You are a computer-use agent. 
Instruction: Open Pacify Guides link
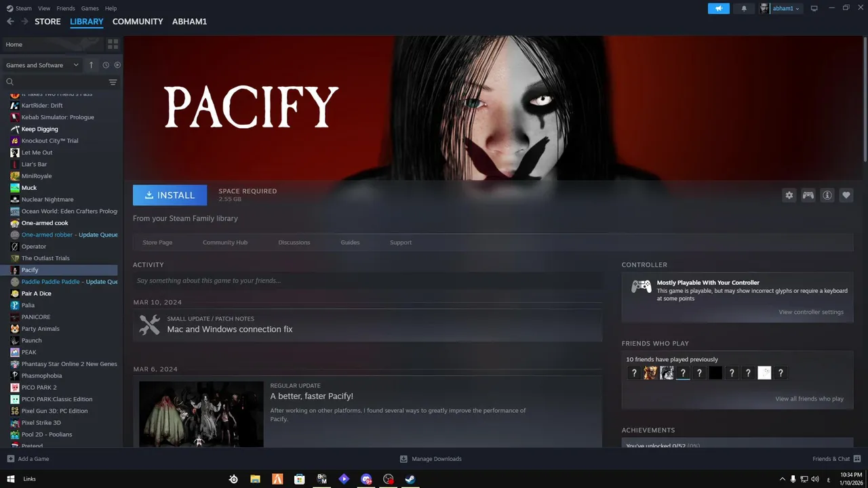click(x=350, y=242)
